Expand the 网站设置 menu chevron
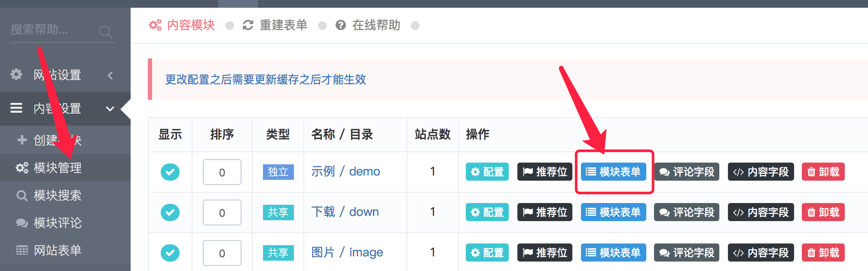 point(110,75)
